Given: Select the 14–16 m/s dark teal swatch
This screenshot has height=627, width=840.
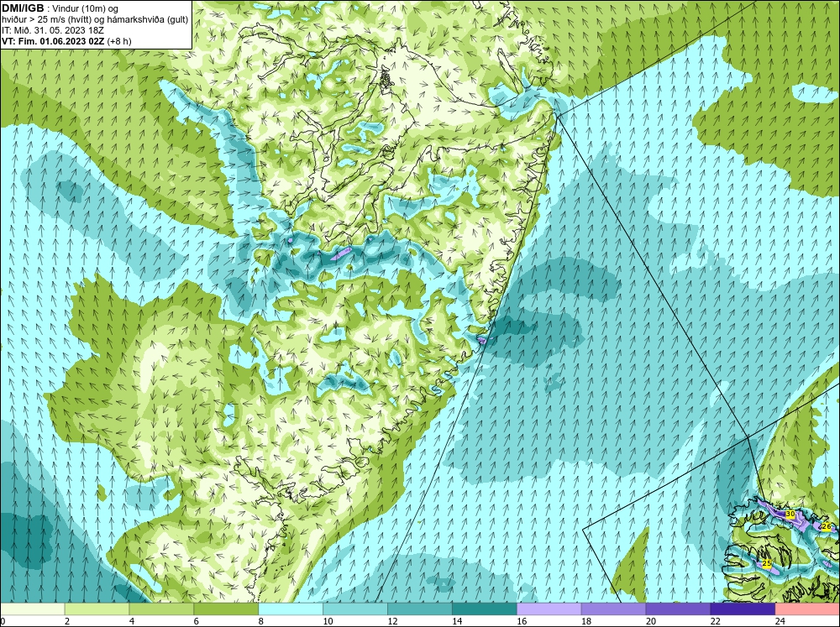Looking at the screenshot, I should pos(485,609).
